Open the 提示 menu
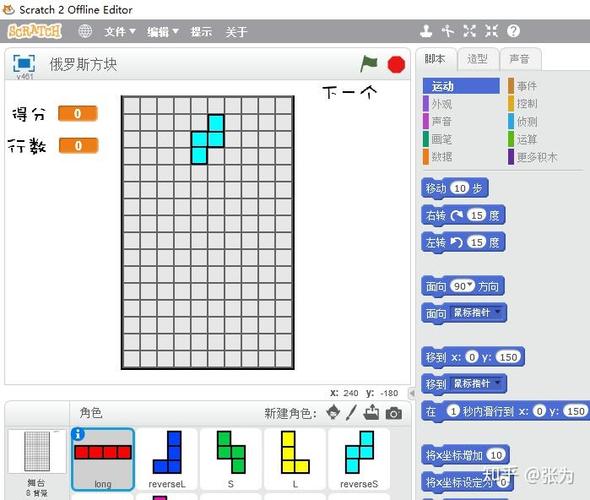This screenshot has height=500, width=590. click(201, 32)
